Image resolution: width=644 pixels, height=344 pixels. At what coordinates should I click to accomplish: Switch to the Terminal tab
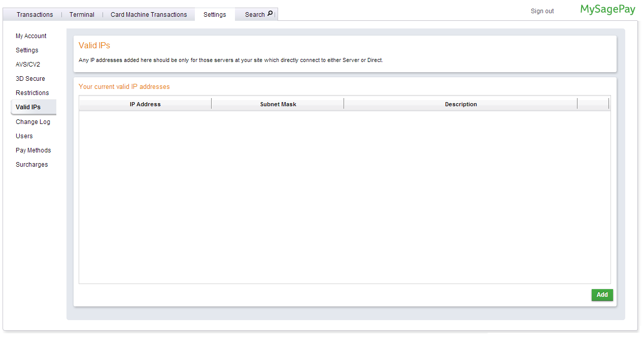82,15
